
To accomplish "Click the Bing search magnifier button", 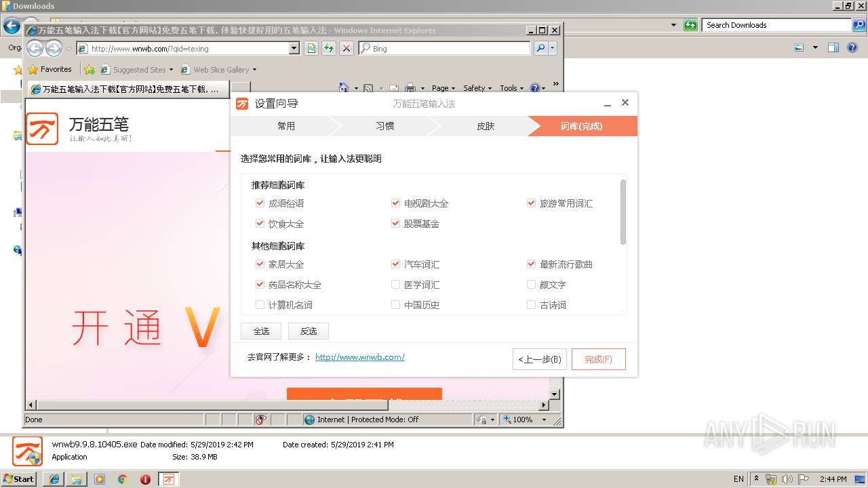I will [540, 48].
